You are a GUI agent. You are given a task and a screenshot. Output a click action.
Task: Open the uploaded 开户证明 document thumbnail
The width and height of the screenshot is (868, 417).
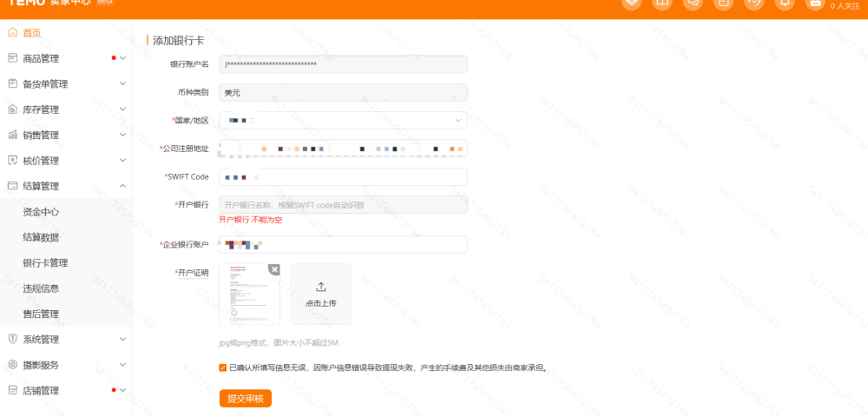coord(248,295)
